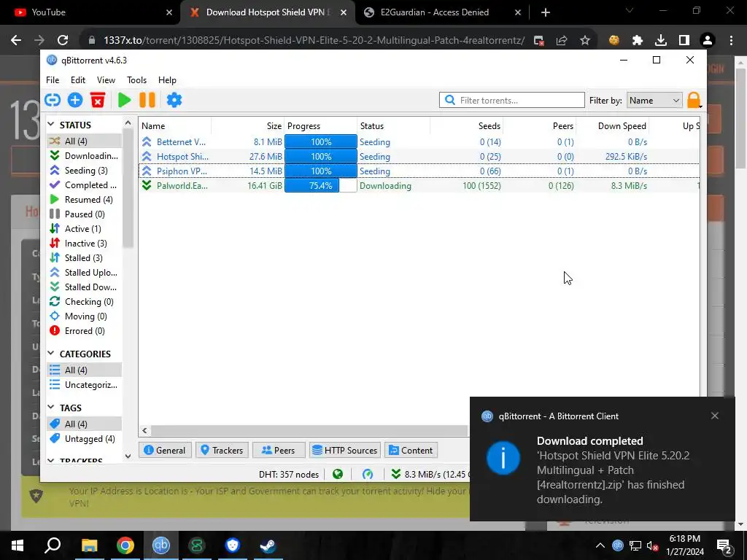Click the DHT: 357 nodes status text
The image size is (747, 560).
[x=289, y=474]
